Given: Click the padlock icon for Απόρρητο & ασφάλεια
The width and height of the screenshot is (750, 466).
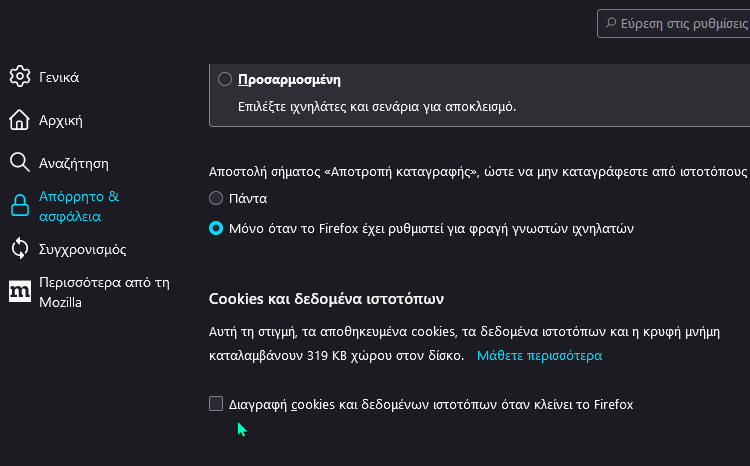Looking at the screenshot, I should (20, 206).
